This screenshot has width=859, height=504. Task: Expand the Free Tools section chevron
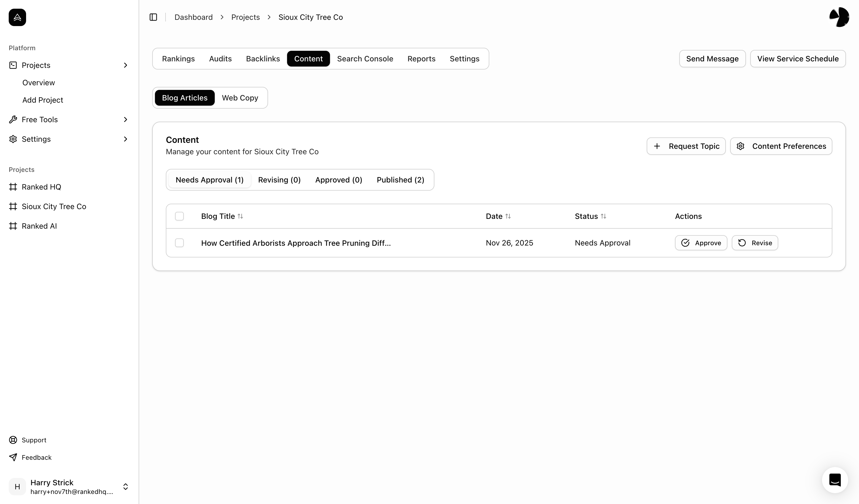pos(125,119)
